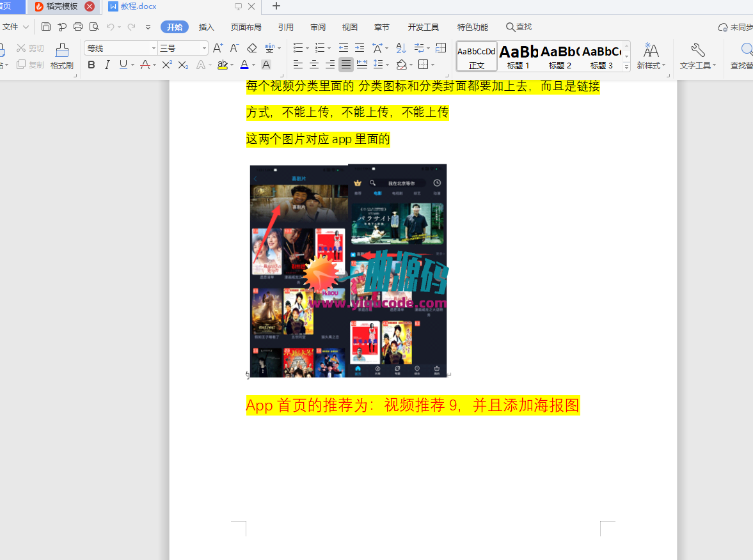Toggle character shading A button
Image resolution: width=753 pixels, height=560 pixels.
pyautogui.click(x=266, y=65)
